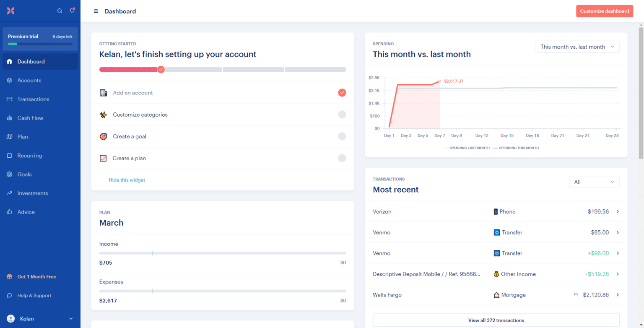Viewport: 644px width, 328px height.
Task: Check off the Customize categories step
Action: pos(342,115)
